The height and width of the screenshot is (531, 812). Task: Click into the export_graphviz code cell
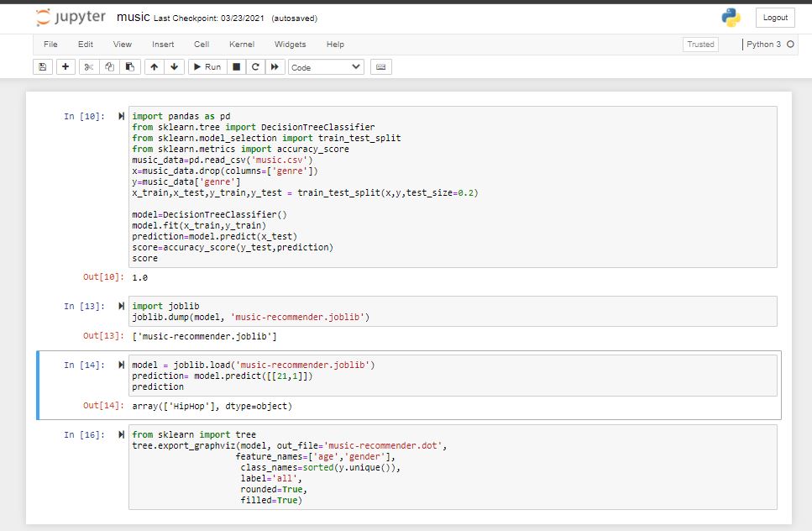point(453,467)
